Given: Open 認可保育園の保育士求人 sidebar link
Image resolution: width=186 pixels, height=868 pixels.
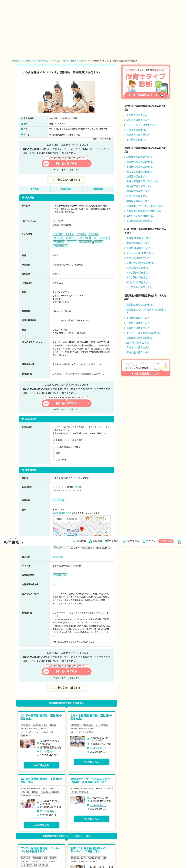Looking at the screenshot, I should pyautogui.click(x=139, y=157).
